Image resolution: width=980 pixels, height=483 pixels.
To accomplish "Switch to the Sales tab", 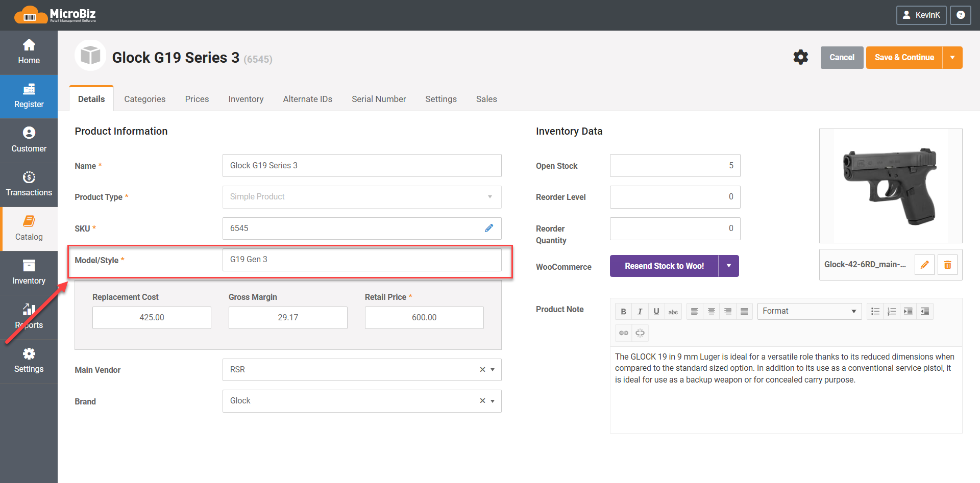I will [486, 99].
